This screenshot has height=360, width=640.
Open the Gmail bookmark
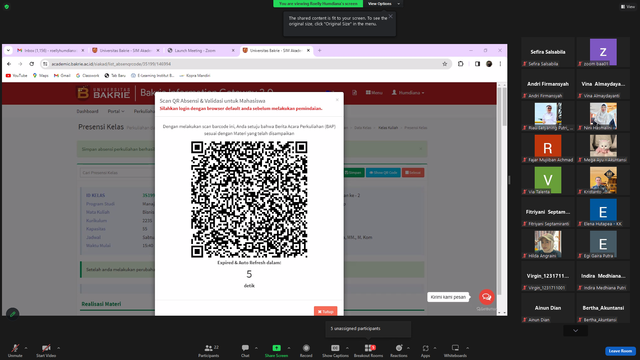(x=62, y=76)
